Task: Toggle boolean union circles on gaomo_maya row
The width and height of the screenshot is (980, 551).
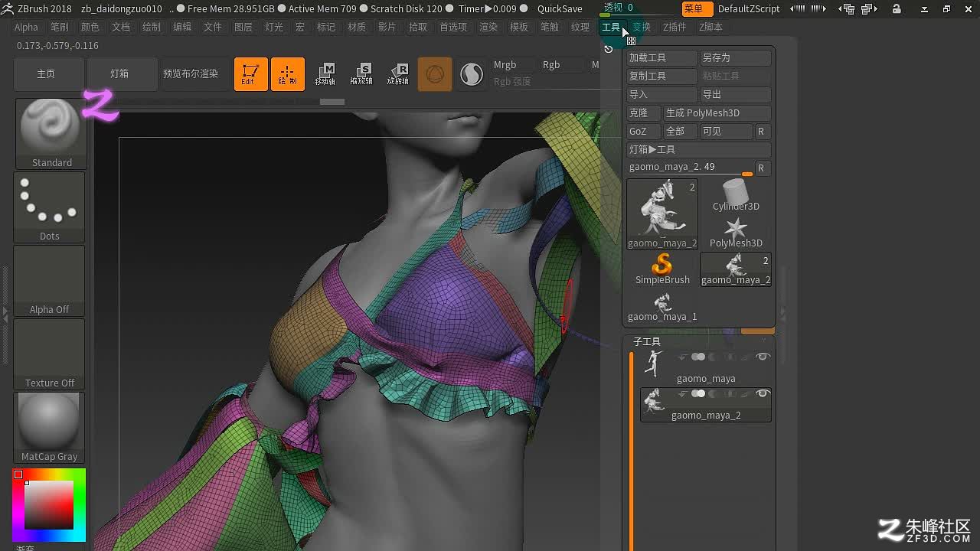Action: 698,357
